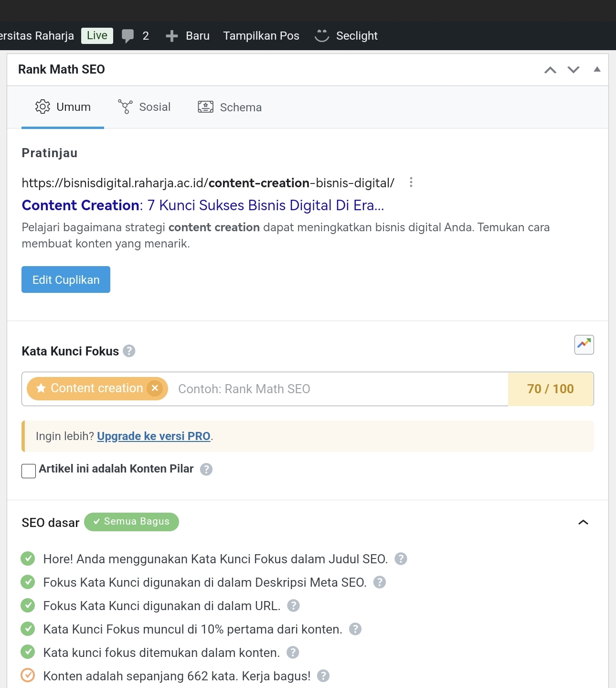Click the three-dot menu beside preview URL
Viewport: 616px width, 688px height.
point(411,183)
